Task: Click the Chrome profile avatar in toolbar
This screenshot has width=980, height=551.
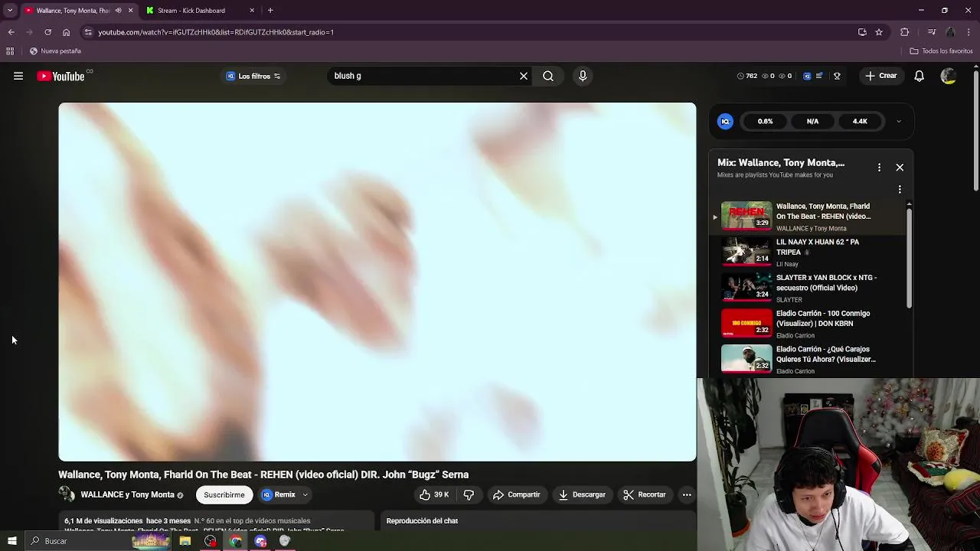Action: [x=950, y=32]
